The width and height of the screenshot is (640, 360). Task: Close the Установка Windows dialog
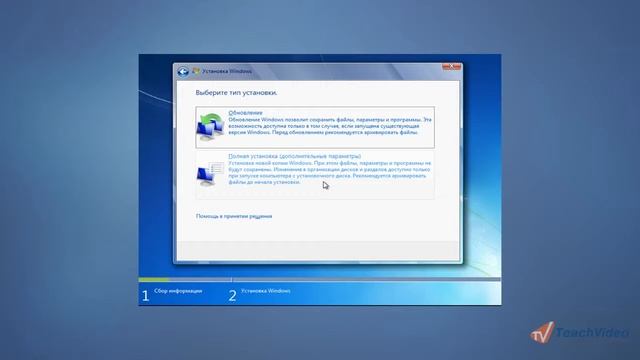click(x=451, y=67)
